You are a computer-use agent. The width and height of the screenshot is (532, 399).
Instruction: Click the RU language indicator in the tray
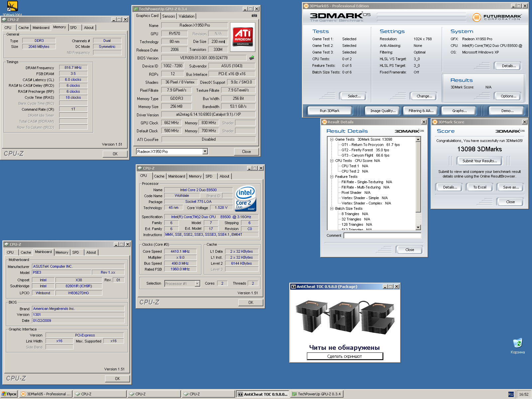(x=511, y=394)
